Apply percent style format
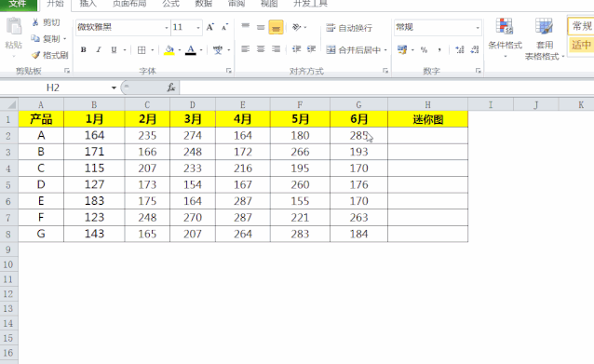Image resolution: width=594 pixels, height=364 pixels. click(x=424, y=49)
